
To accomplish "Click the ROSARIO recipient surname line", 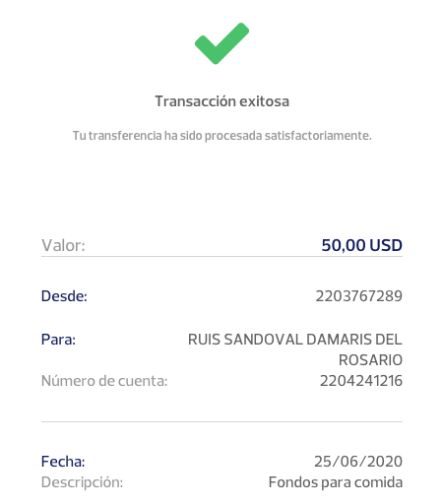I will pos(370,360).
